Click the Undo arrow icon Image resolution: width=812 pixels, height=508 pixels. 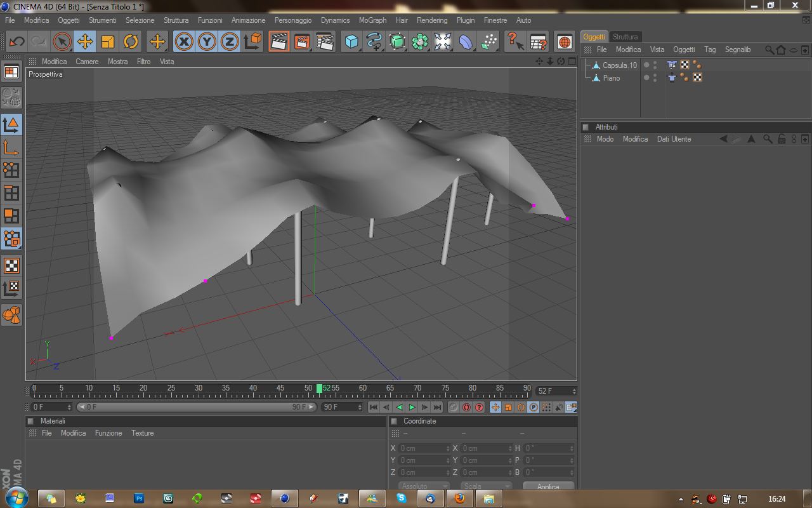pyautogui.click(x=16, y=42)
